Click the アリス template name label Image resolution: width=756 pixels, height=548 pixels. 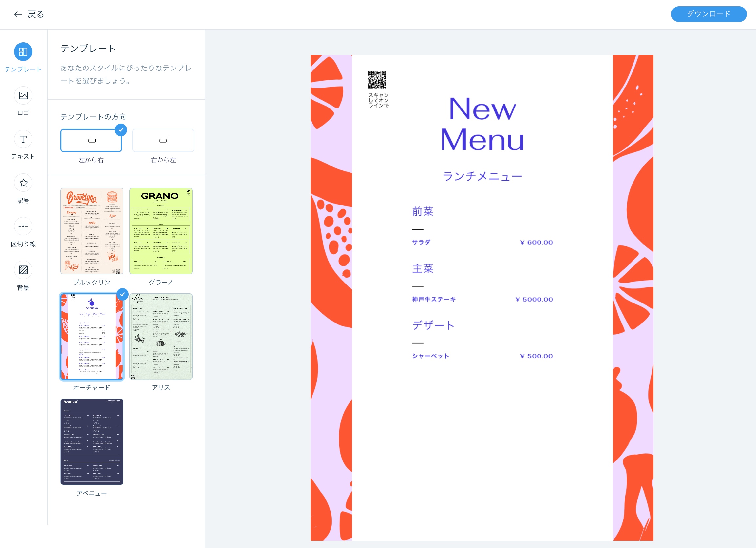161,388
